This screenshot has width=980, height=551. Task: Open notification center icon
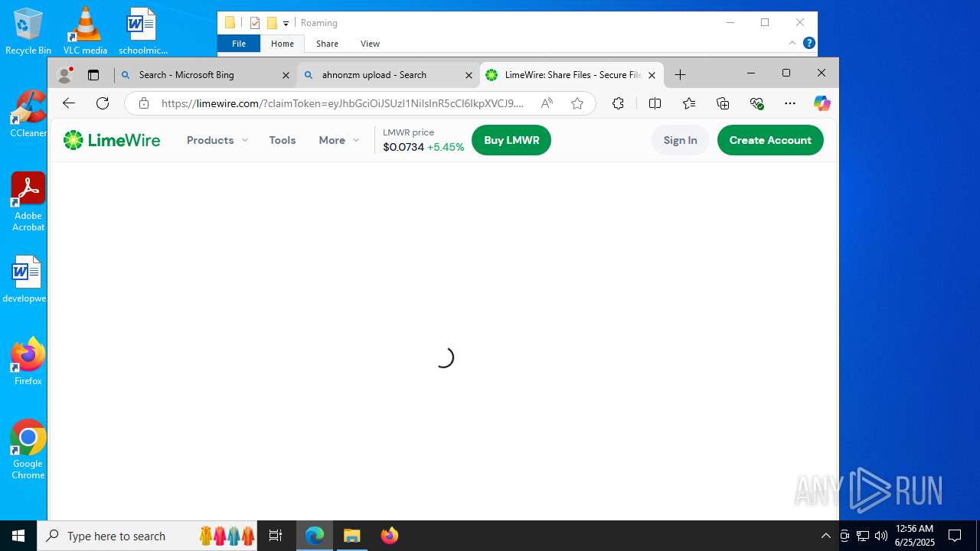point(955,536)
